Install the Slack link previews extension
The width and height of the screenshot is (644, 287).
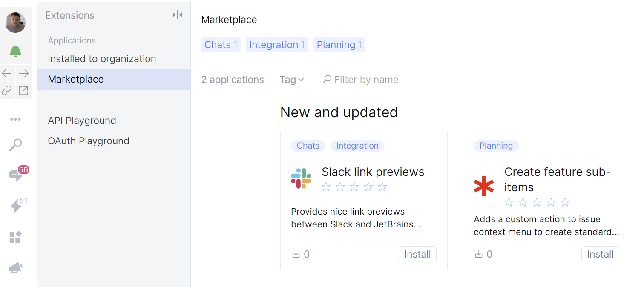click(417, 254)
